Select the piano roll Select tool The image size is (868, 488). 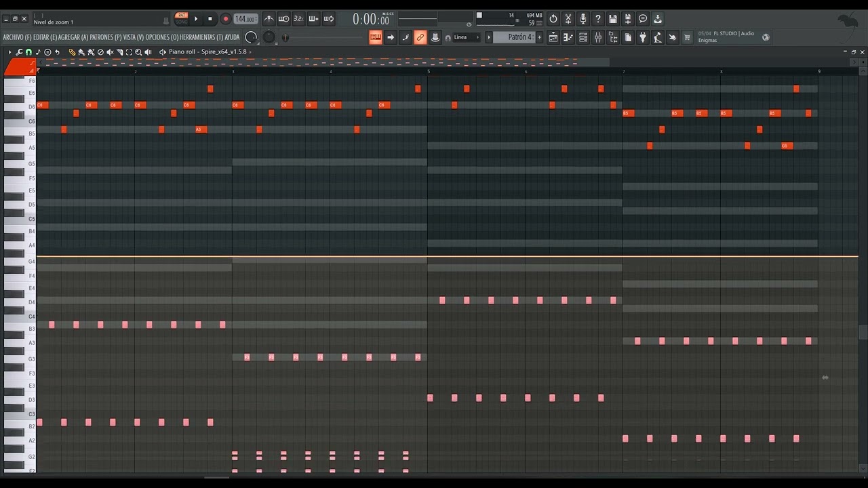129,52
